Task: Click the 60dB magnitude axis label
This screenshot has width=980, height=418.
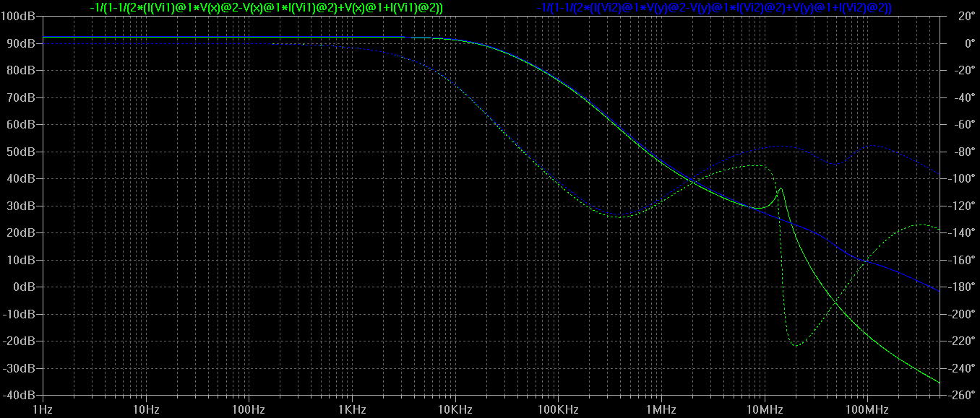Action: click(22, 124)
